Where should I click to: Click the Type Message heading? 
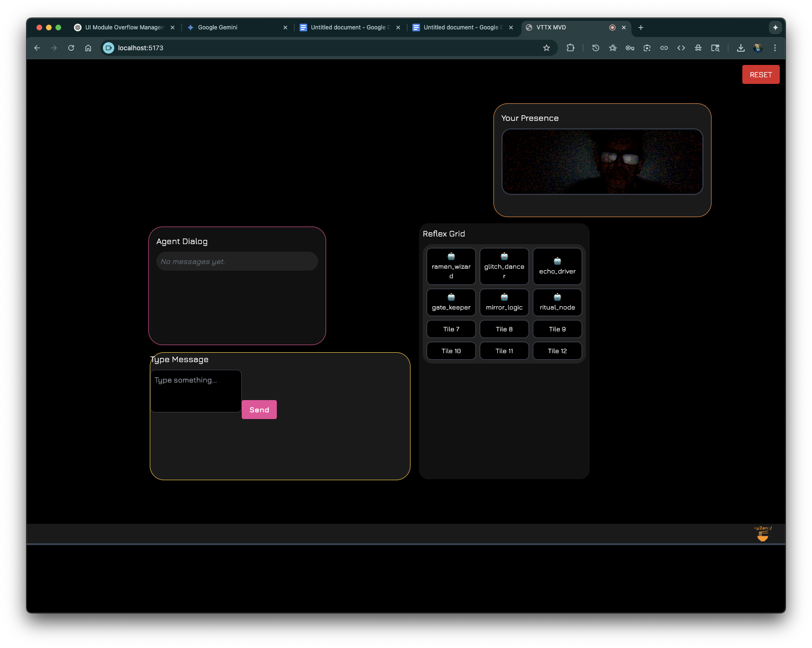coord(180,359)
